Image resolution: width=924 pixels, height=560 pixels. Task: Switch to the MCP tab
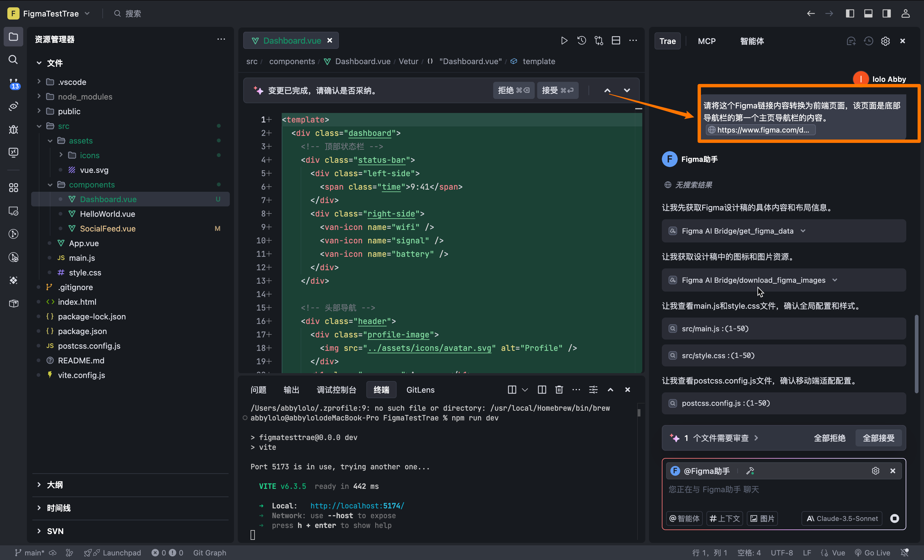click(707, 41)
